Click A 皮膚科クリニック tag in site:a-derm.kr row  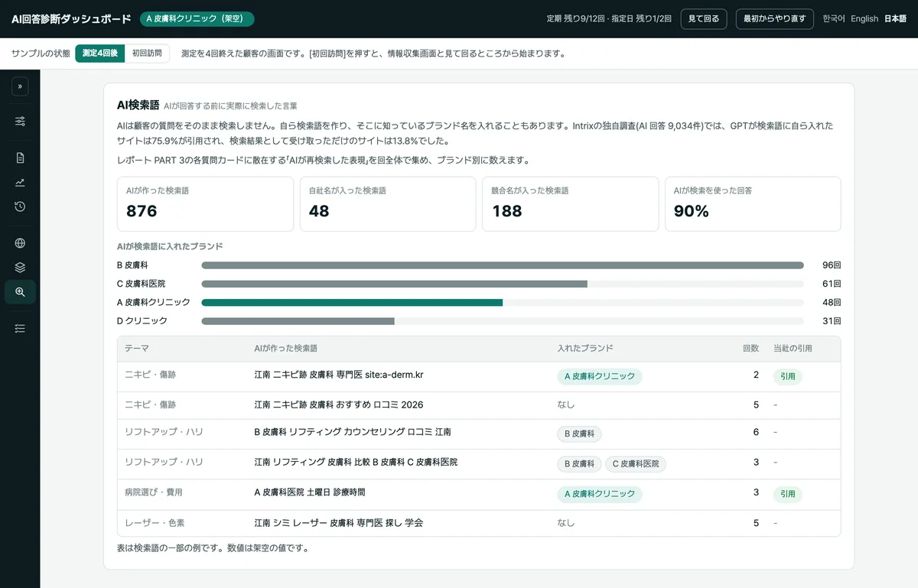pyautogui.click(x=600, y=376)
